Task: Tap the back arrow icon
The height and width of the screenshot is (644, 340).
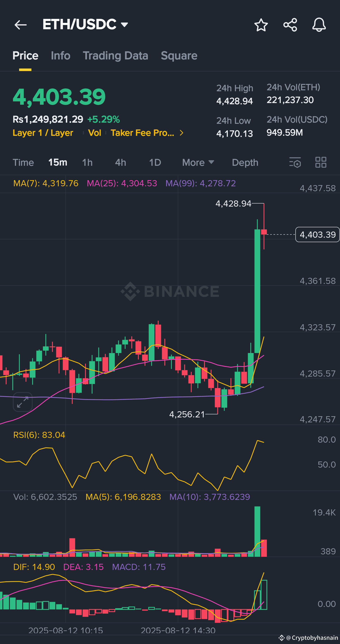Action: (x=21, y=25)
